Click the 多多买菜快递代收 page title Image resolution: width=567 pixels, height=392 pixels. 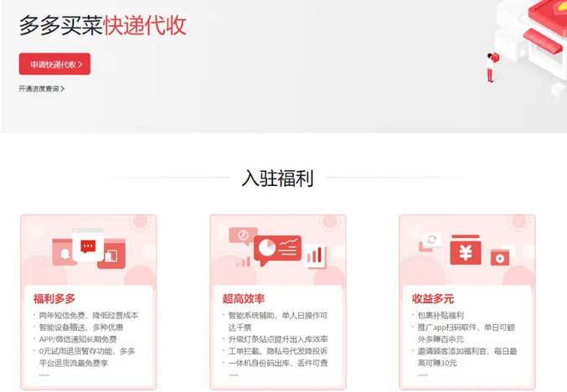(x=102, y=26)
